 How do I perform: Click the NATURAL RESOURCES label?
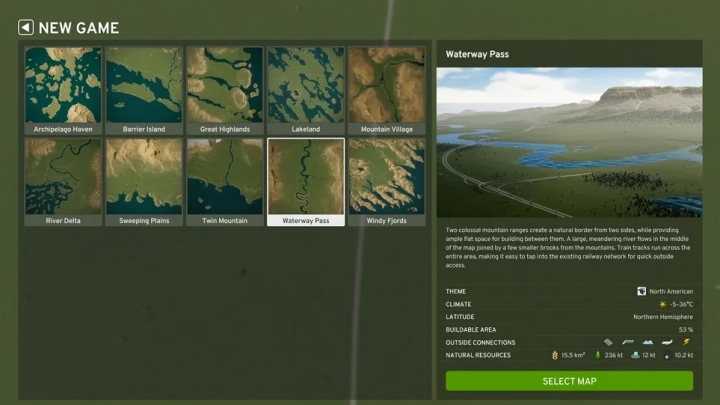point(478,355)
